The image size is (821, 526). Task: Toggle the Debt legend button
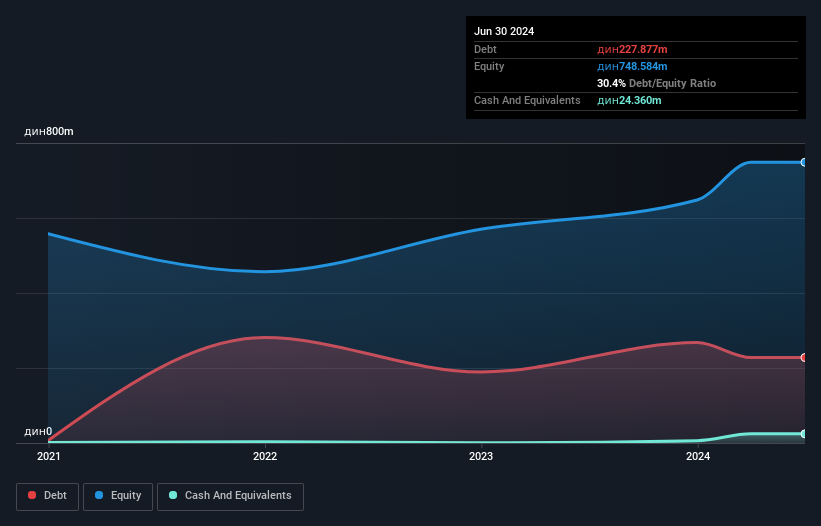(48, 496)
